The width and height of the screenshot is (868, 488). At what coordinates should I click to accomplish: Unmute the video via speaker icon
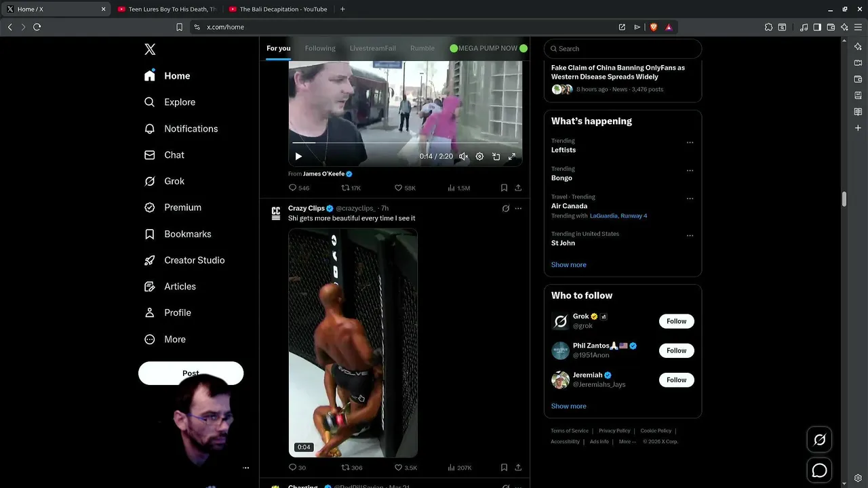pyautogui.click(x=464, y=157)
